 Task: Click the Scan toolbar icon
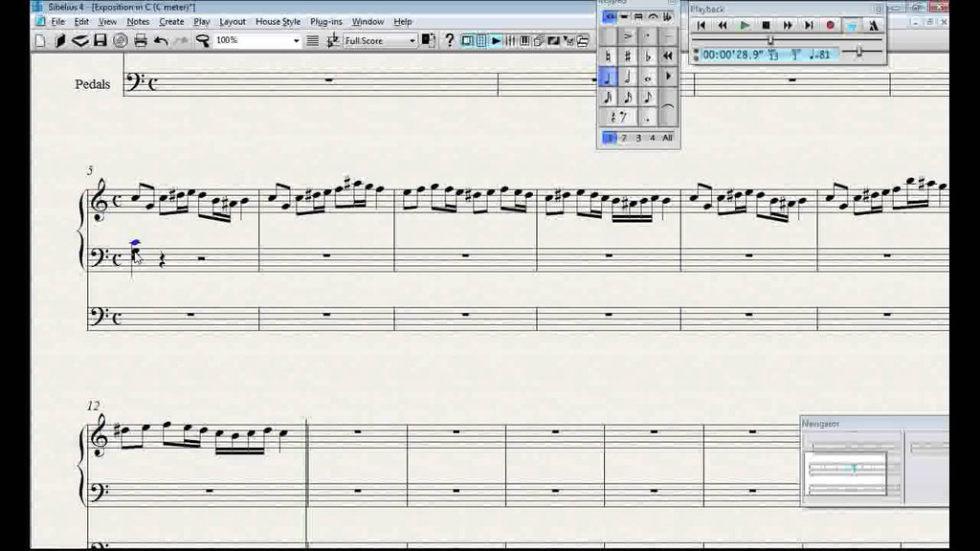click(80, 40)
